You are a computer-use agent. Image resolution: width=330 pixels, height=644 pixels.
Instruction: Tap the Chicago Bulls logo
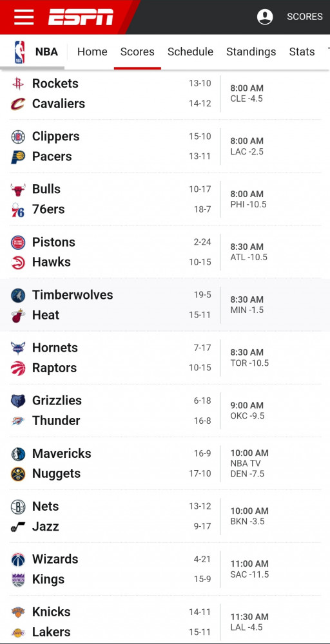point(18,189)
